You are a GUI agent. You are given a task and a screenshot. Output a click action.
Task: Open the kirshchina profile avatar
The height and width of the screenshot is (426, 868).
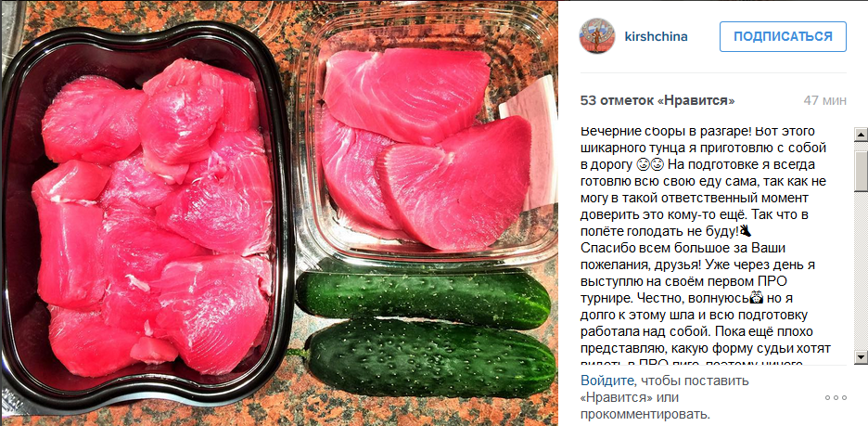(597, 36)
